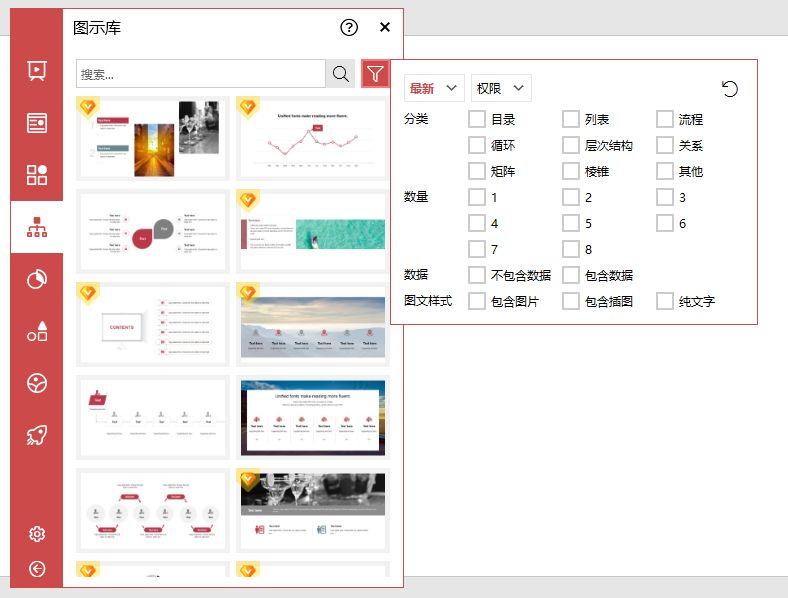
Task: Open the page layout sidebar icon
Action: point(37,123)
